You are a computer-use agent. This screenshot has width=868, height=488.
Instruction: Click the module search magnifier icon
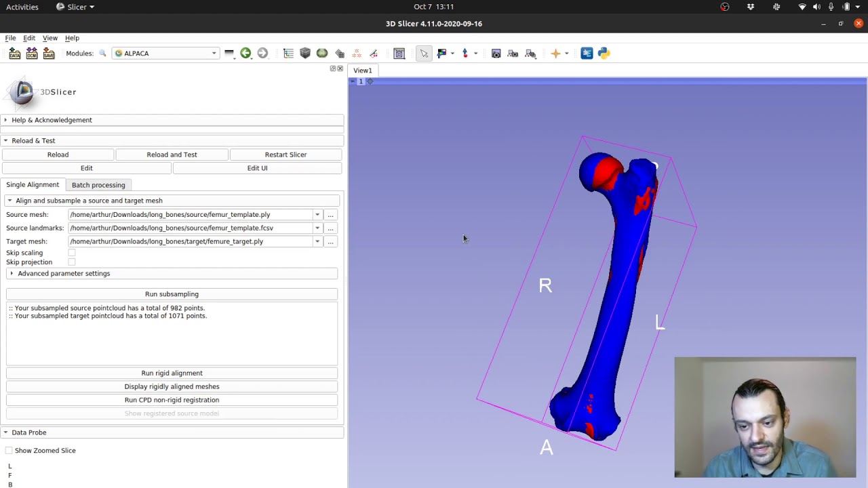102,53
